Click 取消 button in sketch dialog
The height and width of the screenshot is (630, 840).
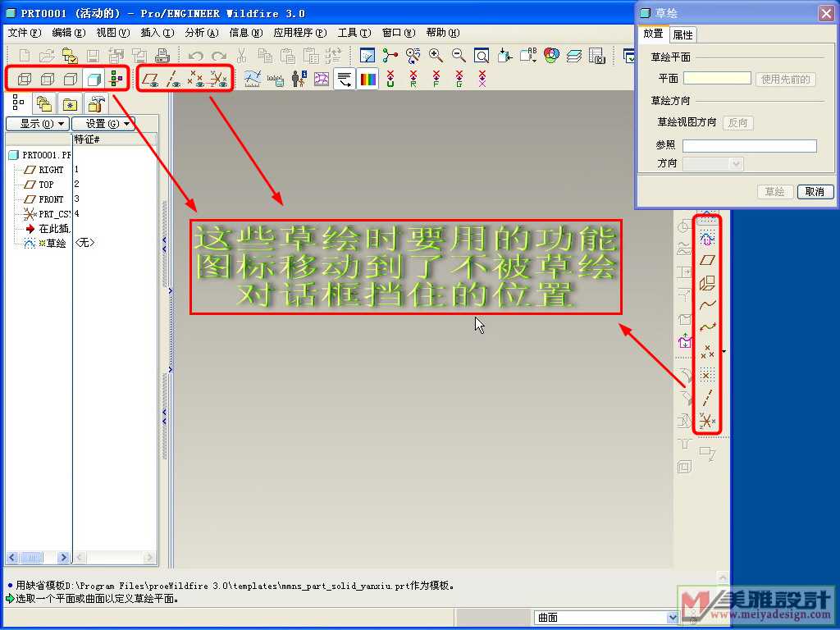pos(815,192)
